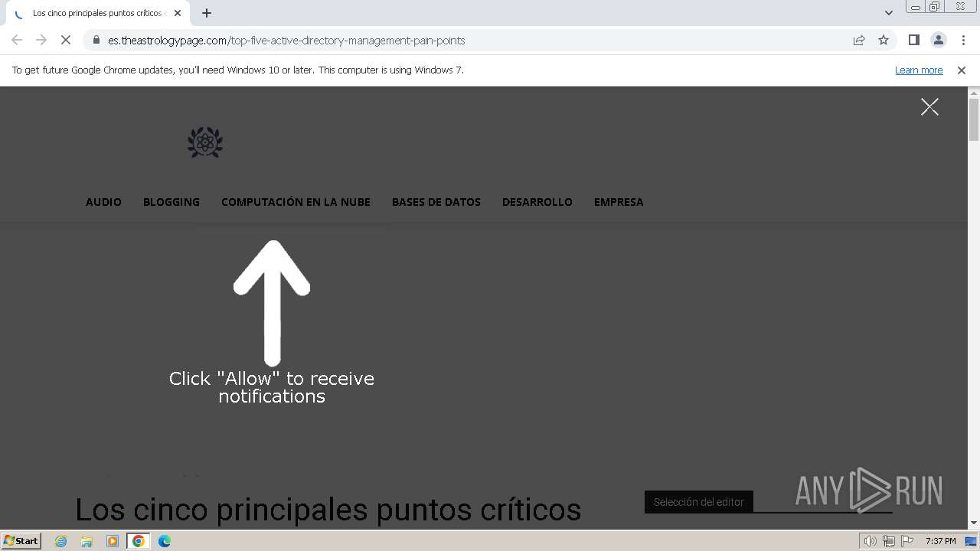This screenshot has height=551, width=980.
Task: Click the volume tray icon
Action: [x=871, y=541]
